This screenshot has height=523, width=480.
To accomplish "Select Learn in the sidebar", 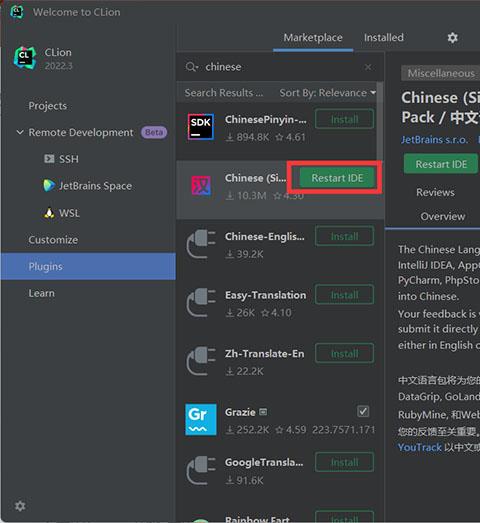I will [42, 293].
